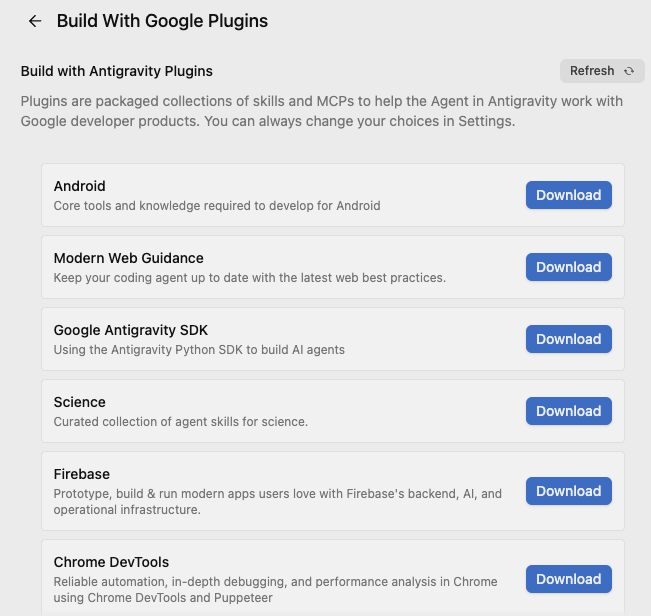Download the Modern Web Guidance plugin

[569, 267]
